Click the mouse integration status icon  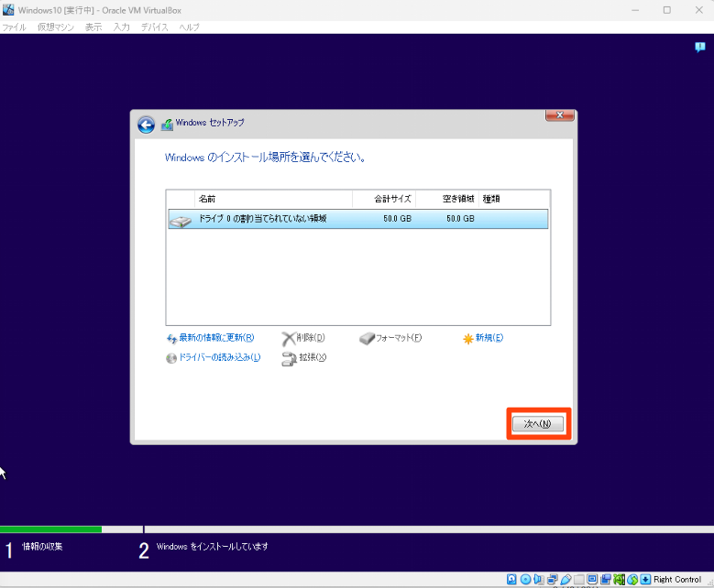[x=632, y=580]
